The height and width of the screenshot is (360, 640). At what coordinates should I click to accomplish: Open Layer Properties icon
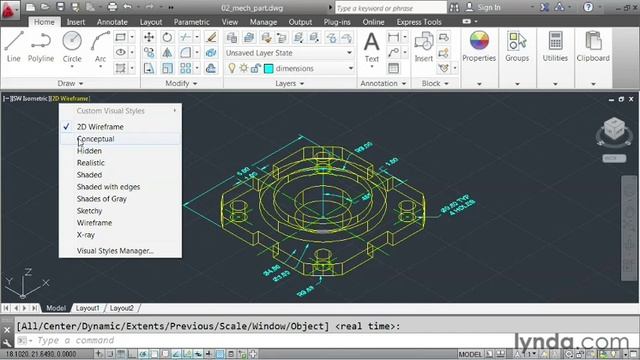tap(232, 38)
